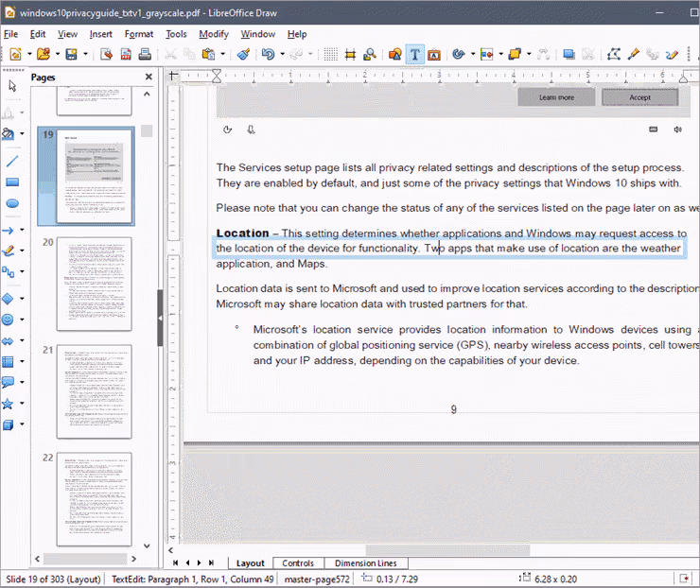
Task: Click the Print icon
Action: [145, 55]
